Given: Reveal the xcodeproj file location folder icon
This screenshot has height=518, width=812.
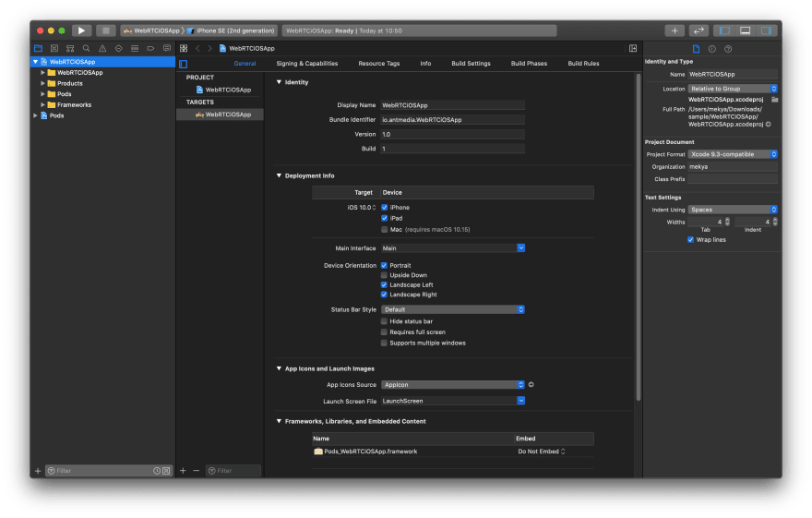Looking at the screenshot, I should 775,100.
